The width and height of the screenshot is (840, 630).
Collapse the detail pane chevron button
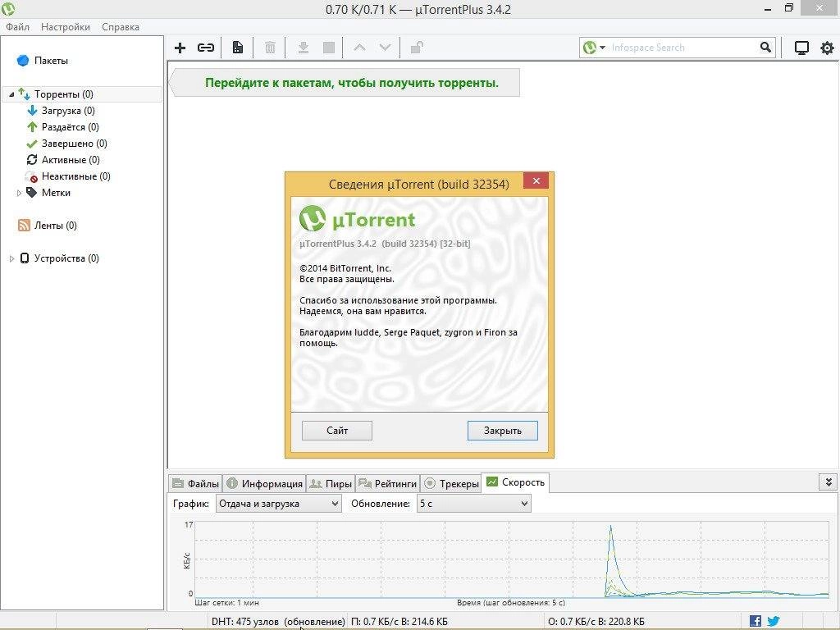coord(828,482)
